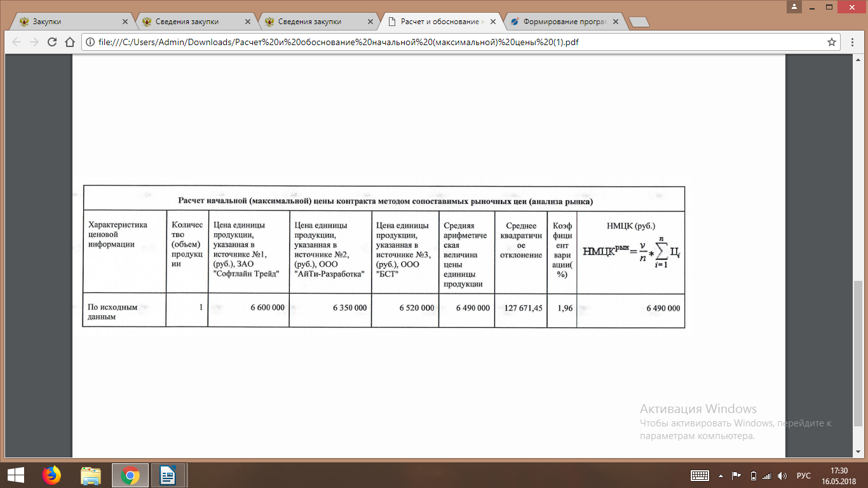Close the Закупки tab
Viewport: 868px width, 488px height.
125,22
